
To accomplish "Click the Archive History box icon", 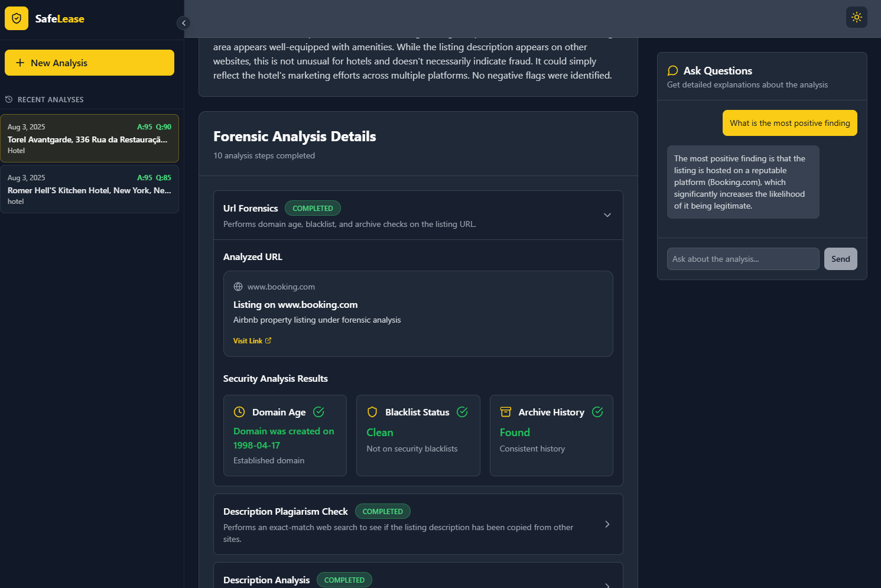I will click(506, 412).
